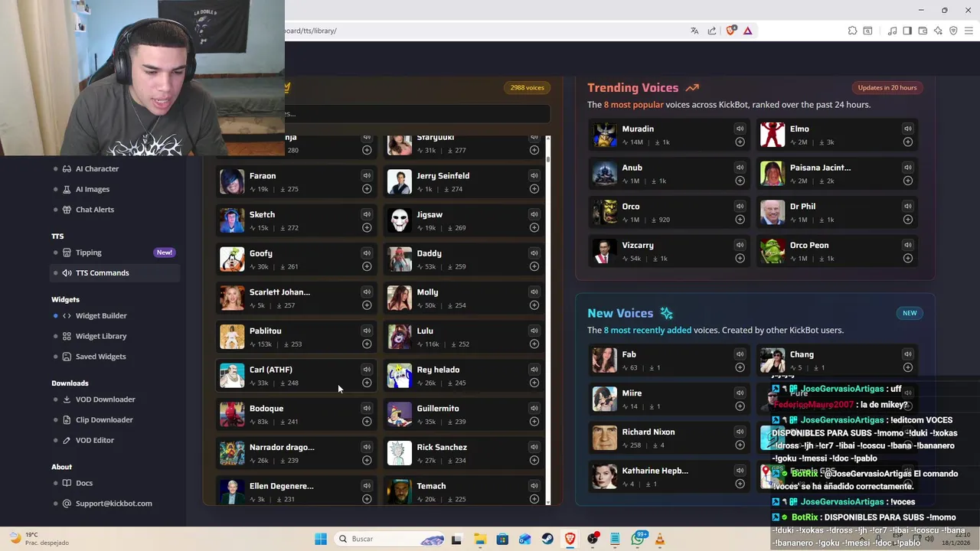
Task: Preview the trending Anub voice
Action: tap(740, 168)
